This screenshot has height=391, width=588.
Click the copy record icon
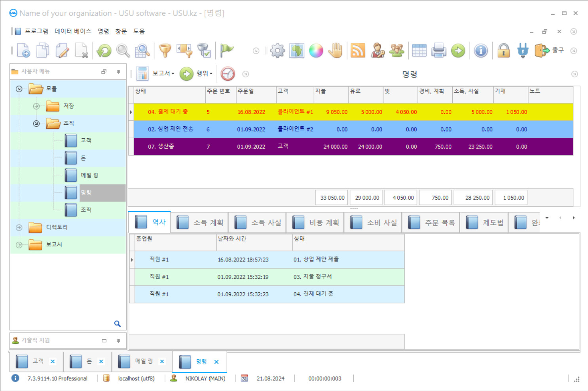coord(43,51)
